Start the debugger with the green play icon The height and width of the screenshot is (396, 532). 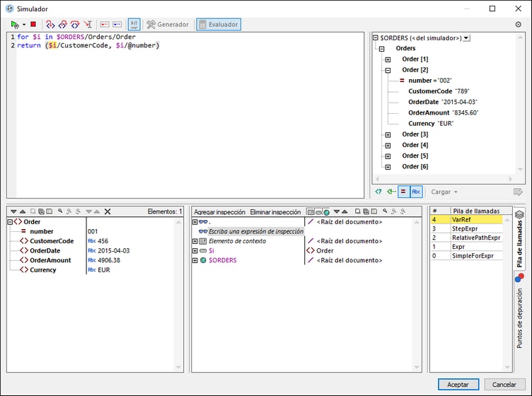click(14, 24)
